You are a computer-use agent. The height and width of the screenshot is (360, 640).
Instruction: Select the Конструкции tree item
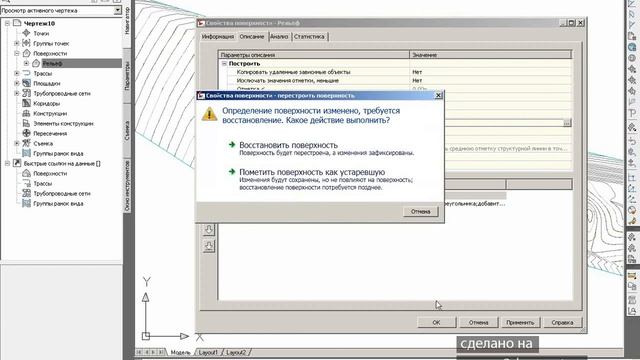pos(50,113)
